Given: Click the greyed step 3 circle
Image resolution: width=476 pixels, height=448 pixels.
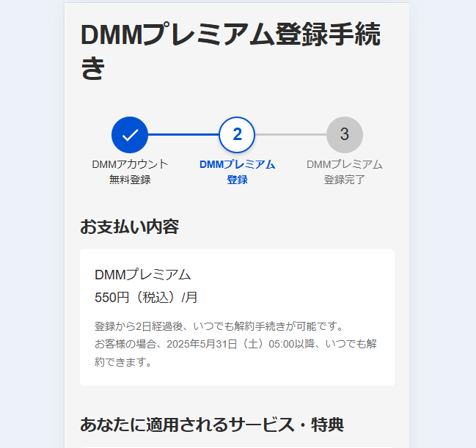Looking at the screenshot, I should [x=345, y=135].
